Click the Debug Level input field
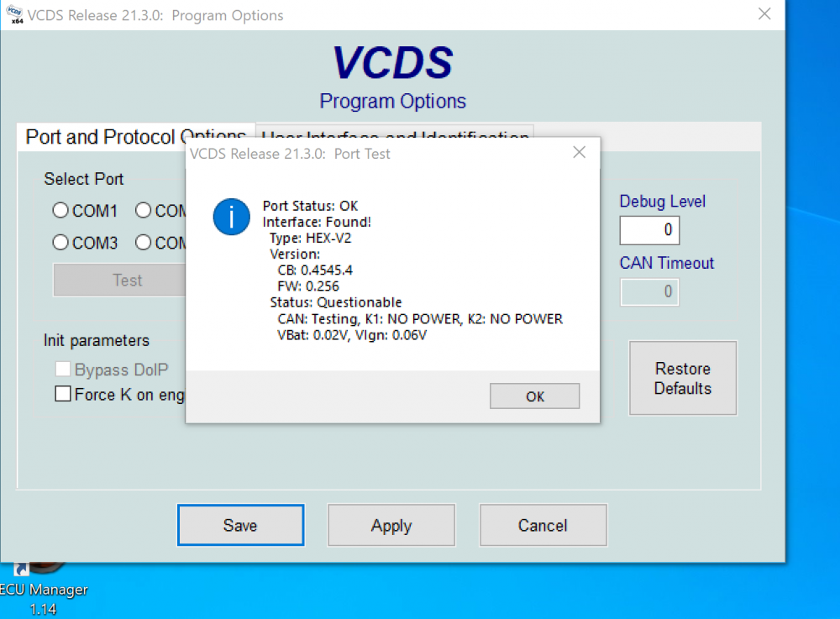This screenshot has height=619, width=840. [x=649, y=230]
